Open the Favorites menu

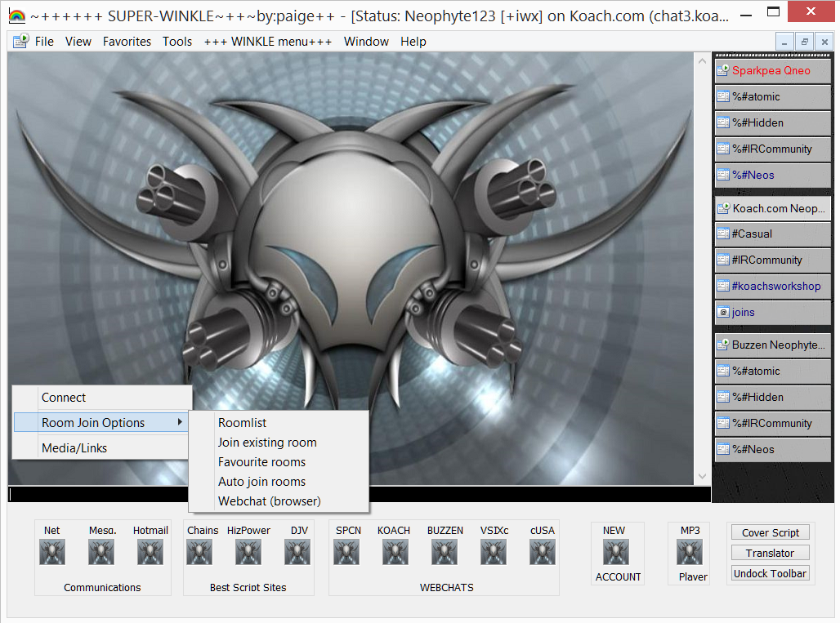coord(127,42)
